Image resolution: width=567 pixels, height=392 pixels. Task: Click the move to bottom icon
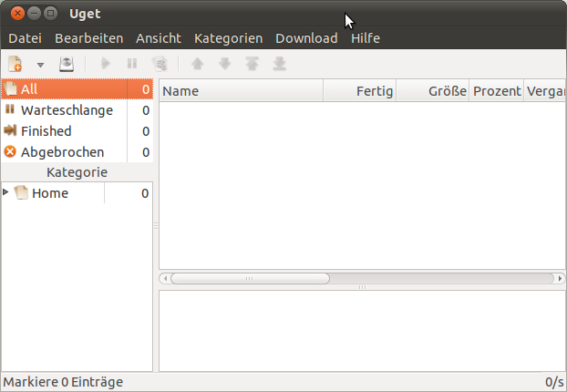(280, 64)
